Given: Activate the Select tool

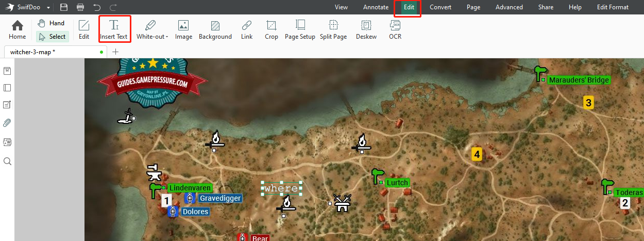Looking at the screenshot, I should (52, 37).
